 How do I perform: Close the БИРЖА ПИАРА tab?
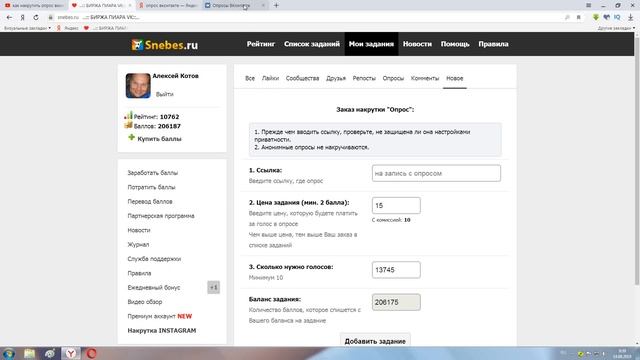pos(130,5)
